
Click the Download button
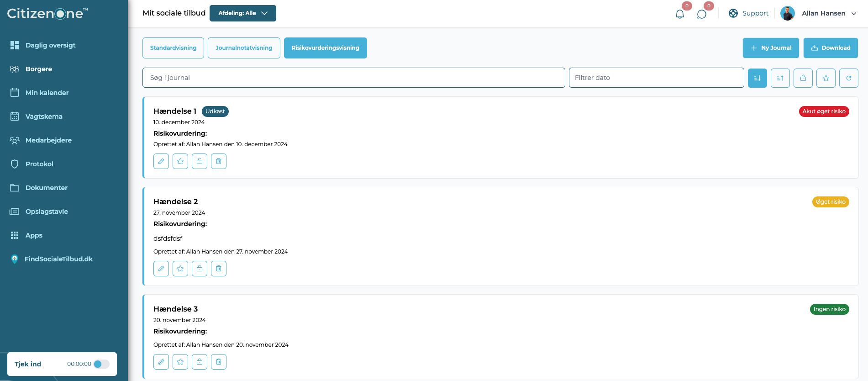[831, 48]
